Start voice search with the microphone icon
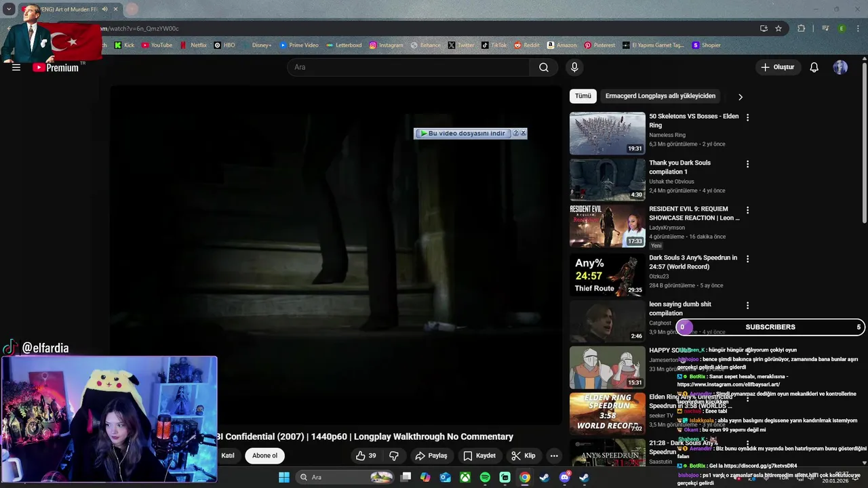The width and height of the screenshot is (868, 488). [574, 67]
